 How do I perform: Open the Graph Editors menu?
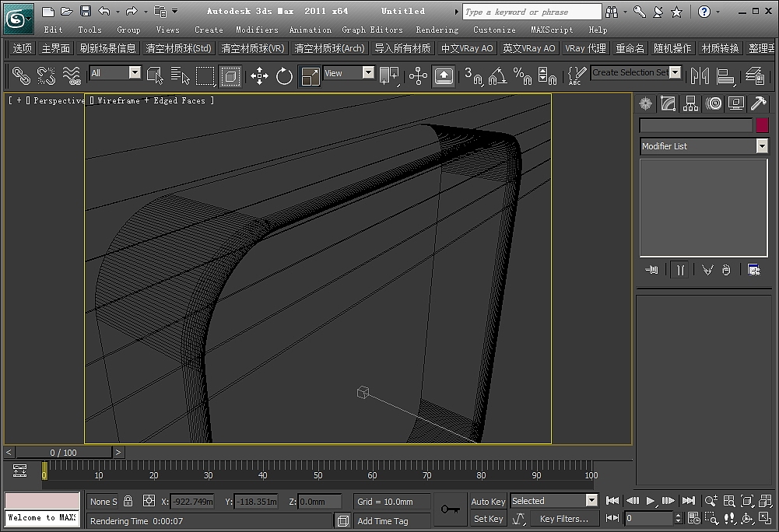pos(372,30)
